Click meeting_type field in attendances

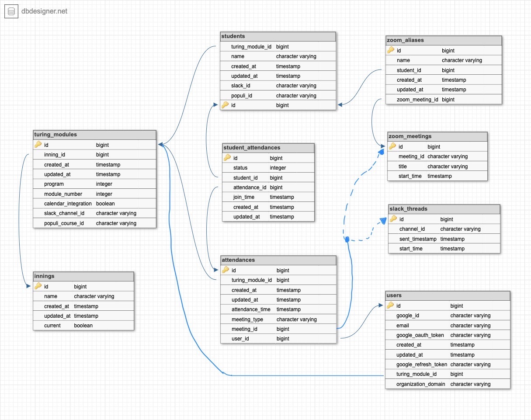(x=278, y=319)
